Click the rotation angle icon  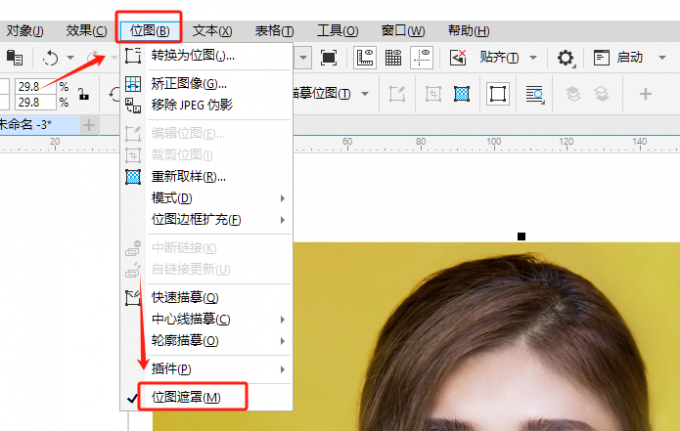click(x=114, y=94)
